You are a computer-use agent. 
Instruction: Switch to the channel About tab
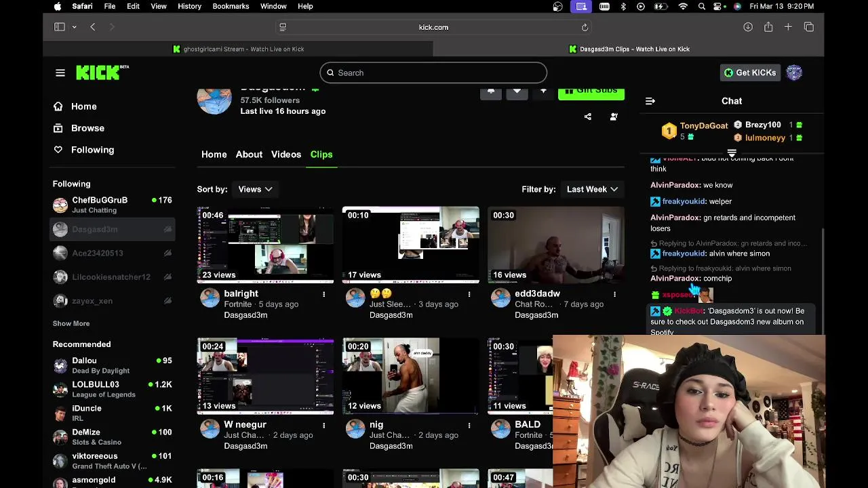tap(249, 155)
